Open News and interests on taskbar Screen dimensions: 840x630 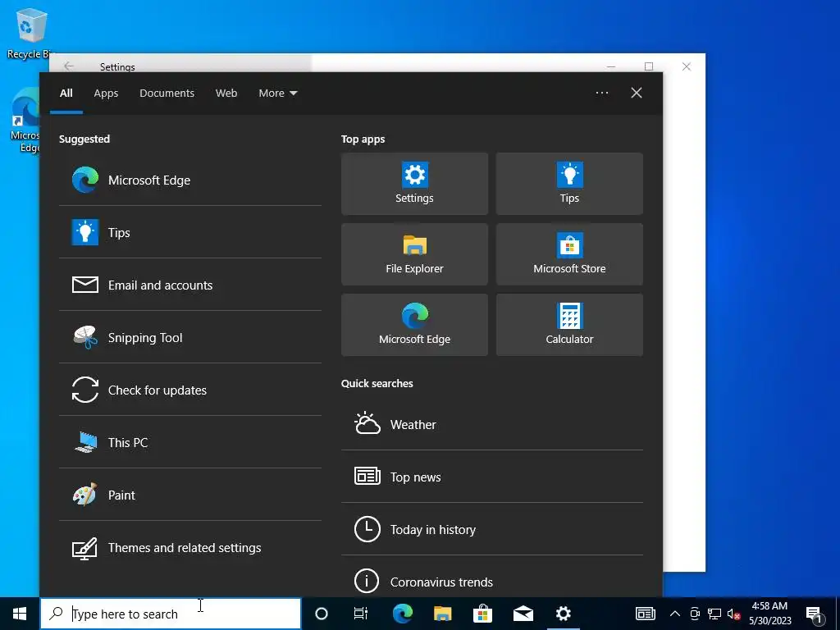click(x=645, y=614)
